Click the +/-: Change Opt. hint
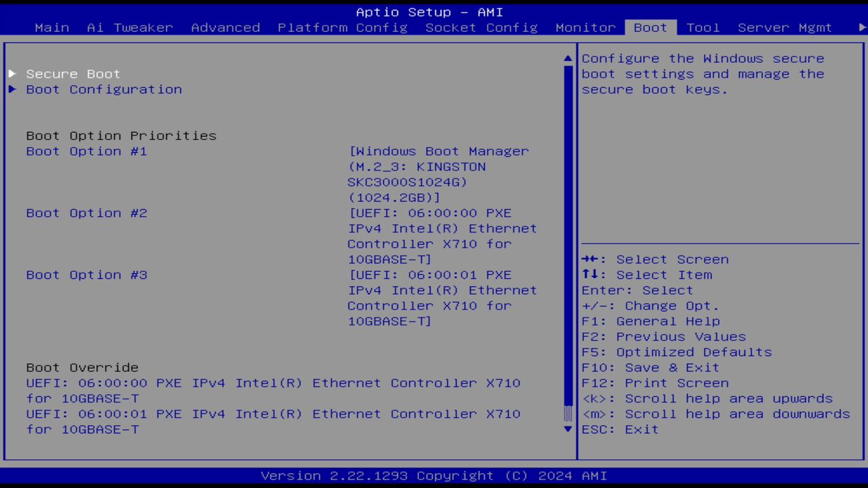868x488 pixels. 650,306
